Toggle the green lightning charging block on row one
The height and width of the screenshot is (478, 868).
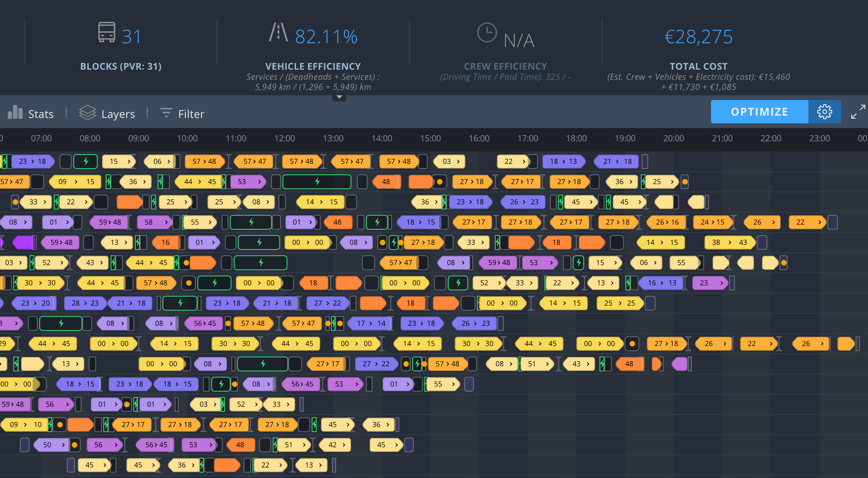pos(85,162)
